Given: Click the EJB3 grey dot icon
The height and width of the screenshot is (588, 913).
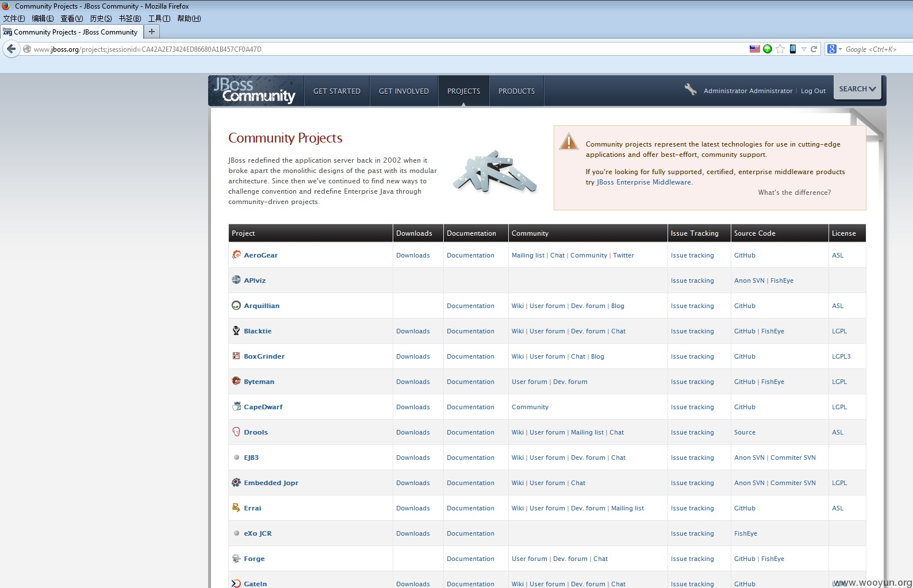Looking at the screenshot, I should click(236, 458).
